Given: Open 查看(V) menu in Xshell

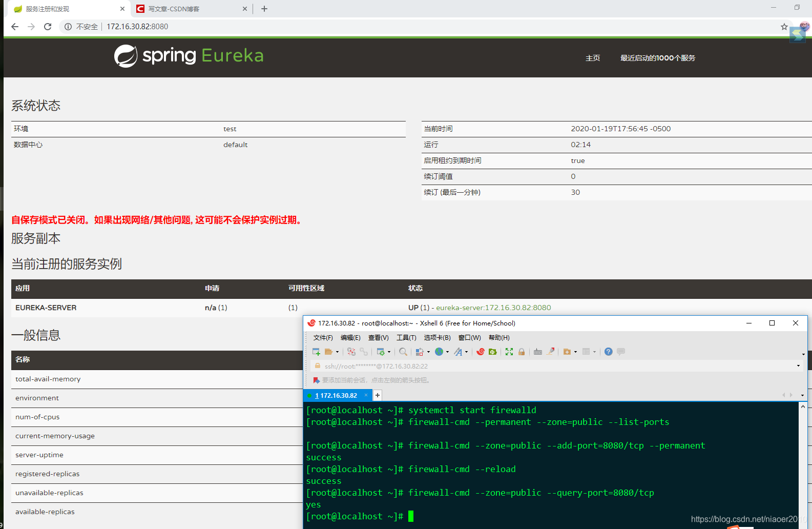Looking at the screenshot, I should pyautogui.click(x=378, y=338).
